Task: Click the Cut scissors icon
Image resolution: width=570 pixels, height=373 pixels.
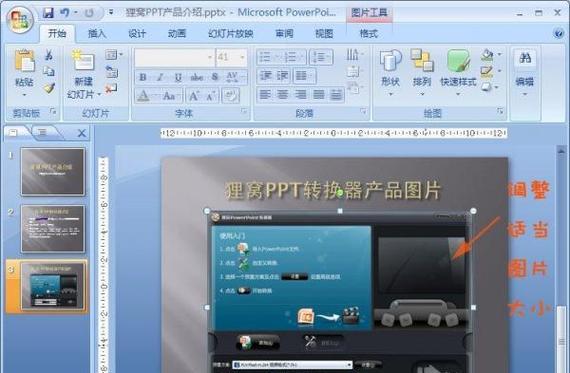Action: tap(48, 55)
